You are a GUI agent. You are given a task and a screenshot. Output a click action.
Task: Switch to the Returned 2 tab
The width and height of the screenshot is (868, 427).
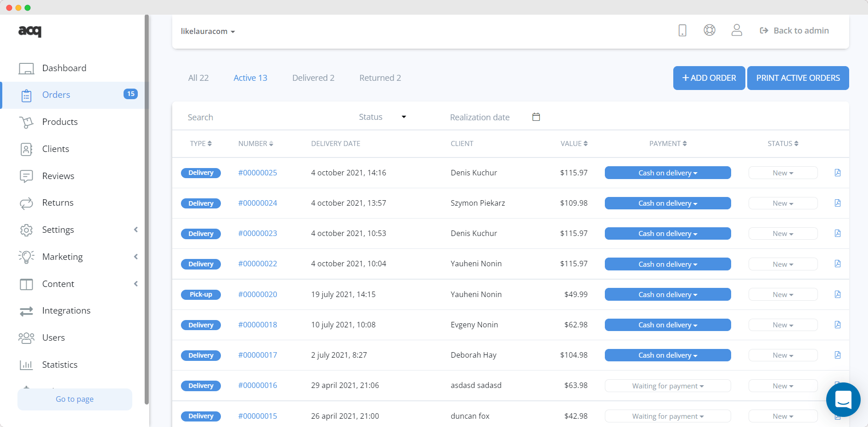coord(380,78)
